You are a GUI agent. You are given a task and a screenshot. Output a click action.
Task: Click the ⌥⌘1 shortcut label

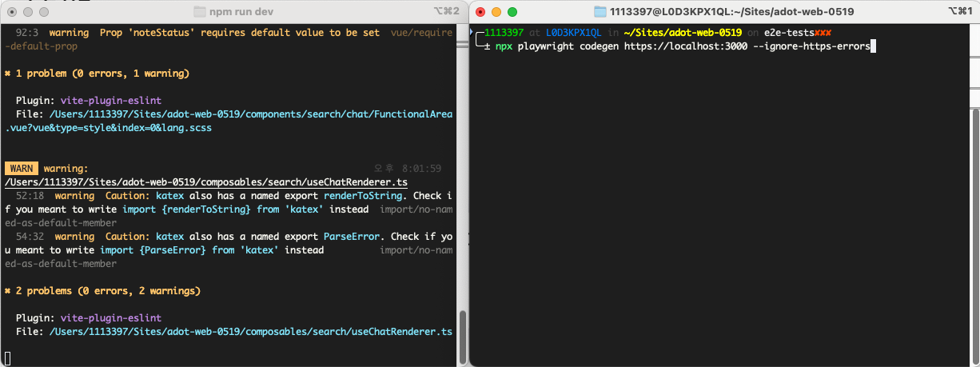click(x=960, y=12)
